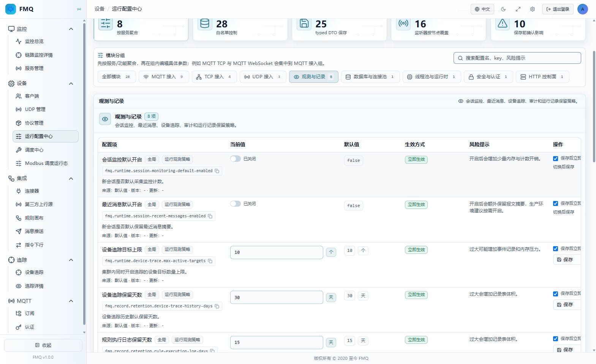Enable the 会话监控默认开启 switch
The image size is (596, 364).
[x=236, y=159]
